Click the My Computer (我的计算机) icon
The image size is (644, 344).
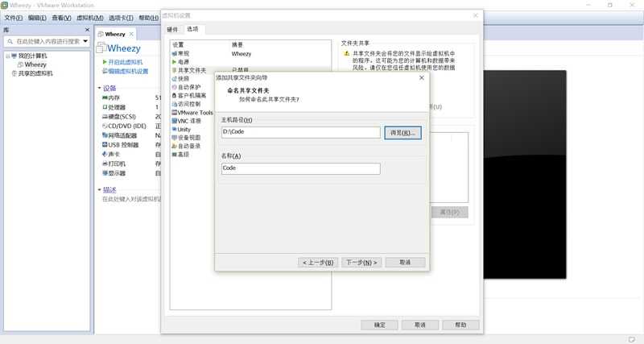tap(14, 56)
